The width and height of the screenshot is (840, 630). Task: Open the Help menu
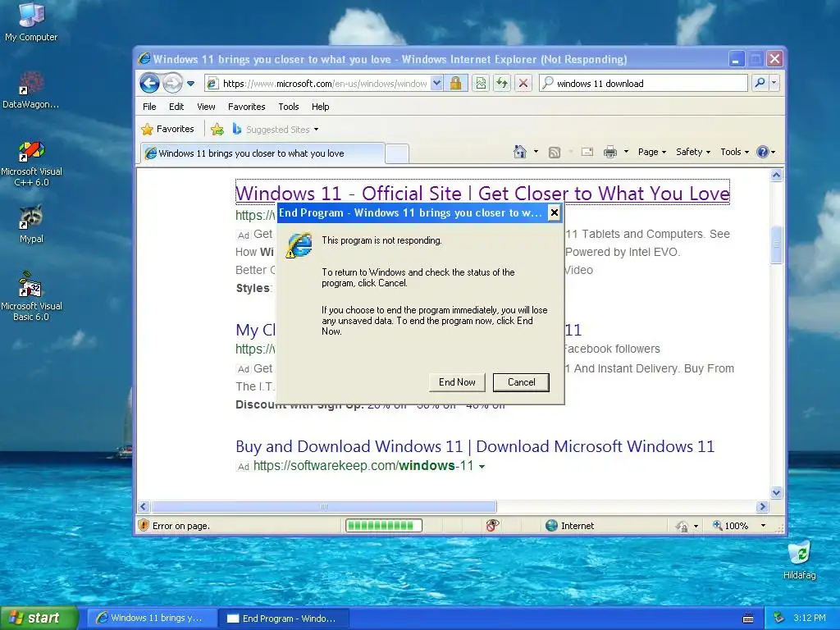pos(321,107)
